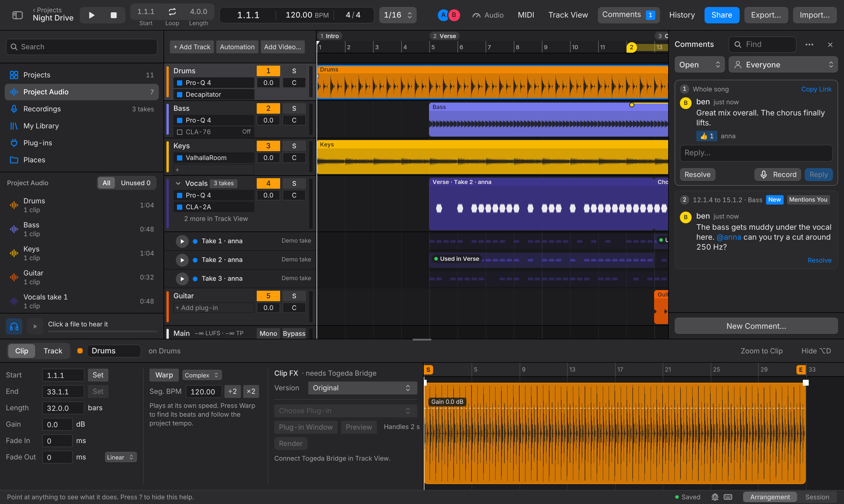Open the Open comments filter dropdown
Image resolution: width=844 pixels, height=504 pixels.
coord(699,64)
